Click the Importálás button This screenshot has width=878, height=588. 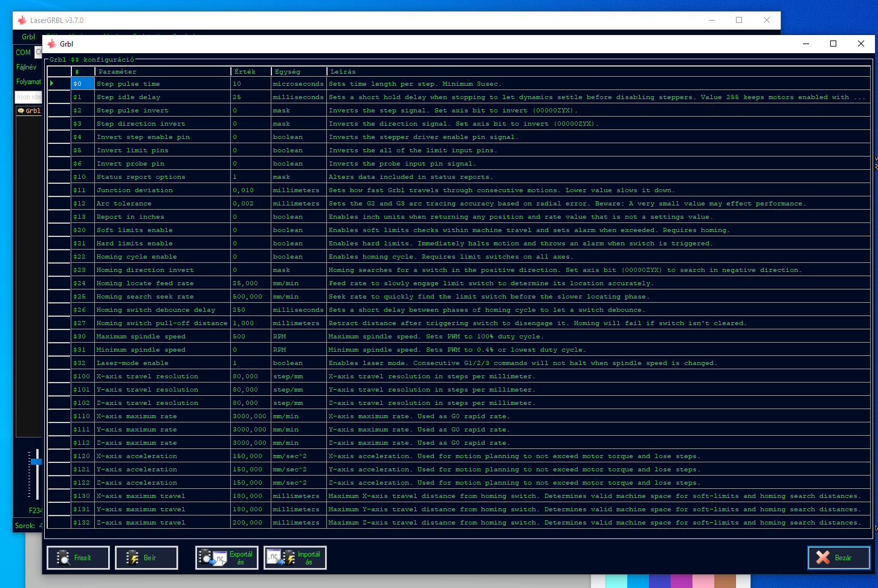coord(295,558)
